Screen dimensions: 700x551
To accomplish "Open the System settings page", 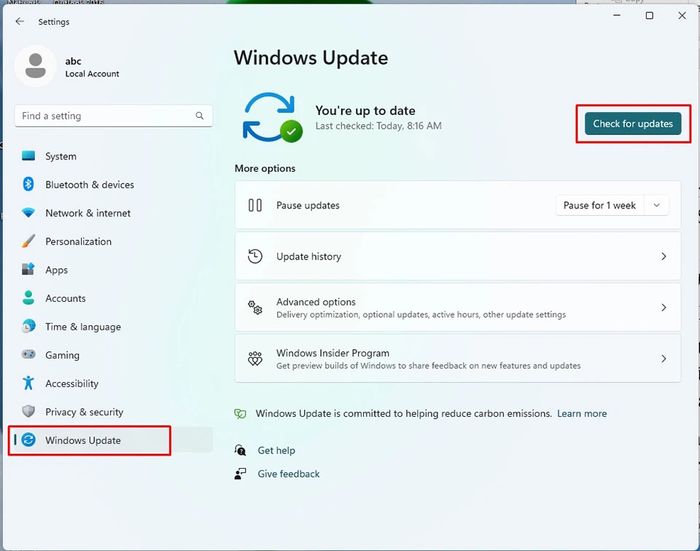I will pyautogui.click(x=113, y=156).
